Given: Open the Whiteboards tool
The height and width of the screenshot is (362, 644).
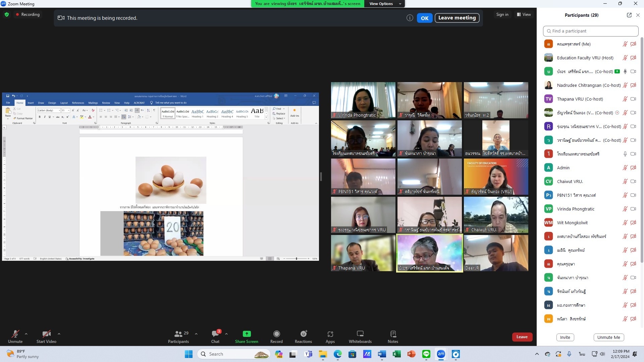Looking at the screenshot, I should point(360,334).
